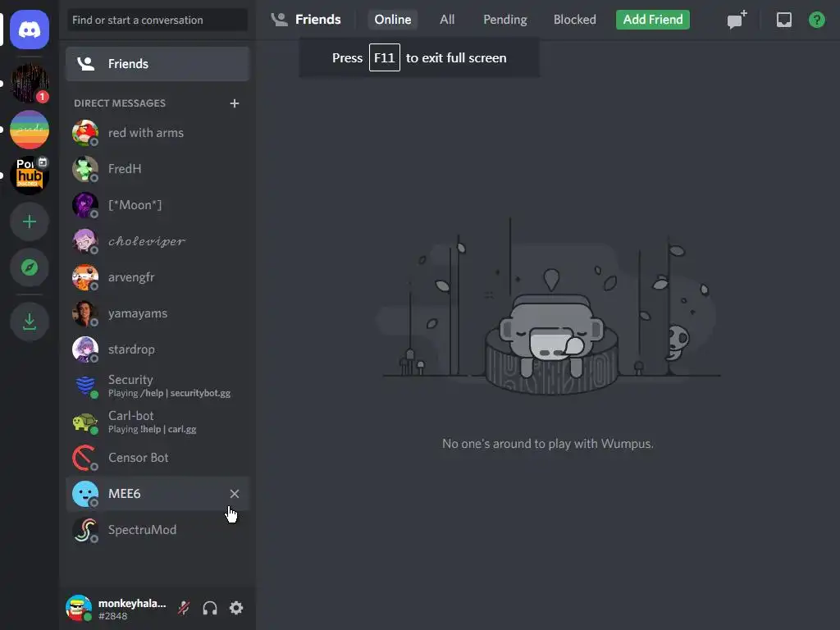
Task: Click the Add Friend button
Action: pyautogui.click(x=652, y=20)
